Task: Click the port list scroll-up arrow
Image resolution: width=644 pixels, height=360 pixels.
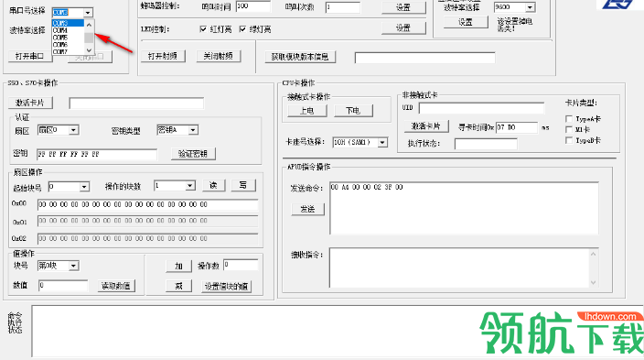Action: [x=89, y=25]
